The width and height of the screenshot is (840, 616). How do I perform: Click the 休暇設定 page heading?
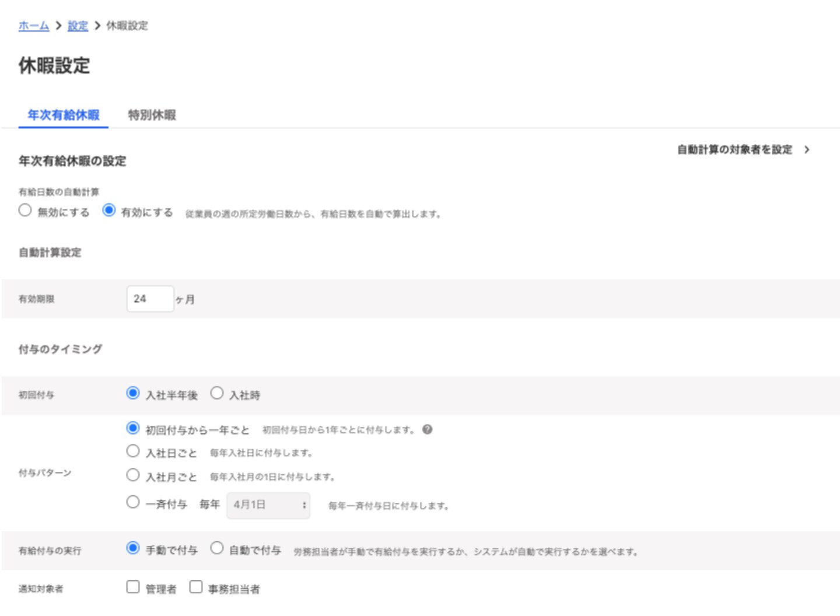54,65
